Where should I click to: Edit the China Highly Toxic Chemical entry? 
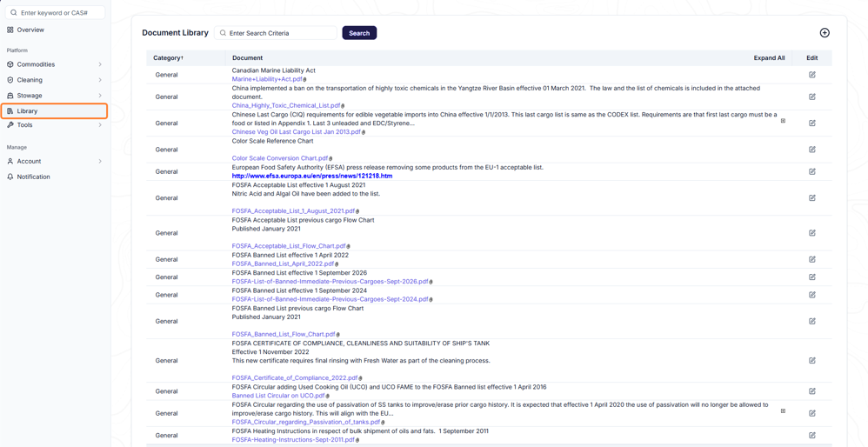tap(812, 97)
